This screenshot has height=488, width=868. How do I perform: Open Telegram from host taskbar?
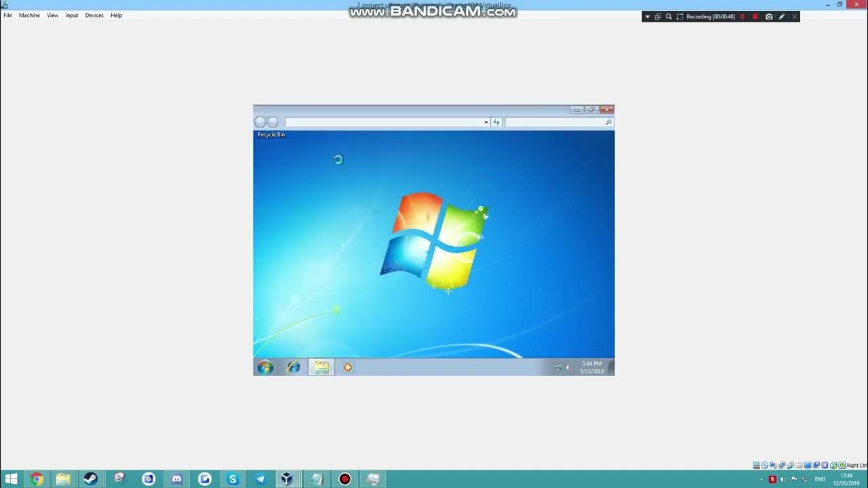click(x=260, y=479)
